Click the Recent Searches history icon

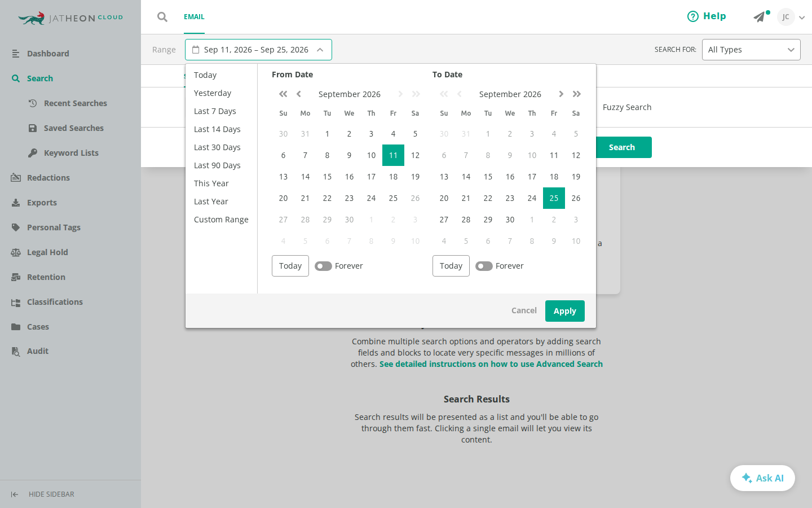(x=33, y=103)
